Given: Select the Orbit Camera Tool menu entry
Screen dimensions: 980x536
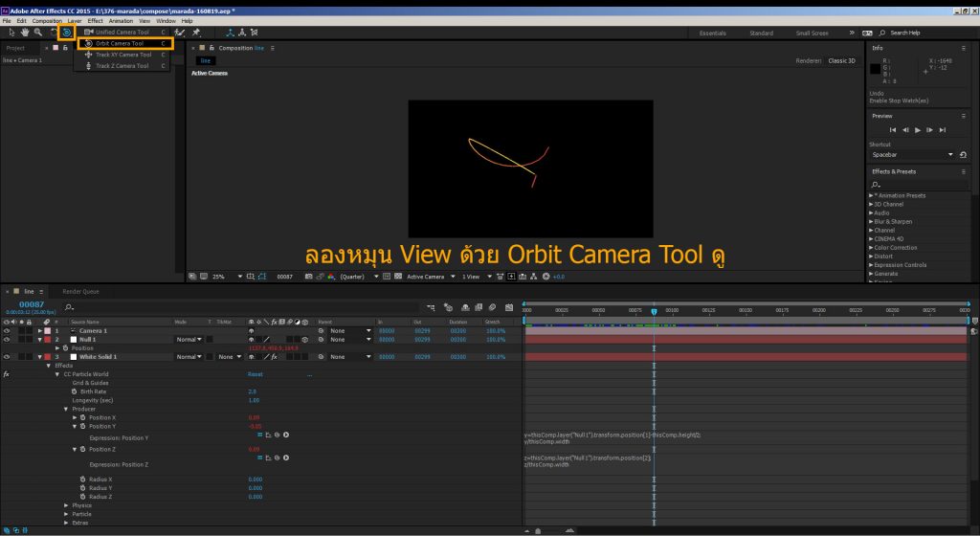Looking at the screenshot, I should click(x=120, y=43).
